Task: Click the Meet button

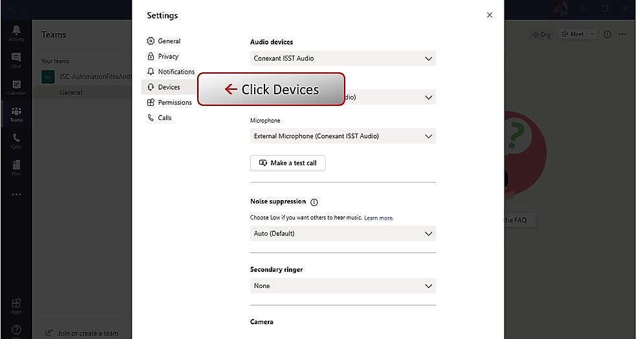Action: (573, 34)
